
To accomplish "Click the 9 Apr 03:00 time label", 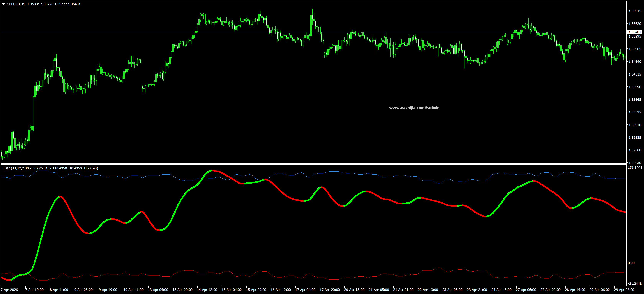I will 83,290.
